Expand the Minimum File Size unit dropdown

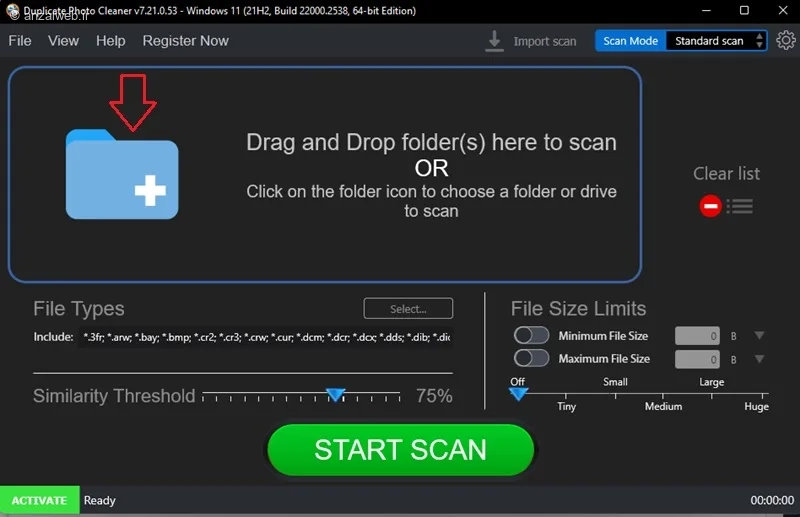click(x=759, y=335)
